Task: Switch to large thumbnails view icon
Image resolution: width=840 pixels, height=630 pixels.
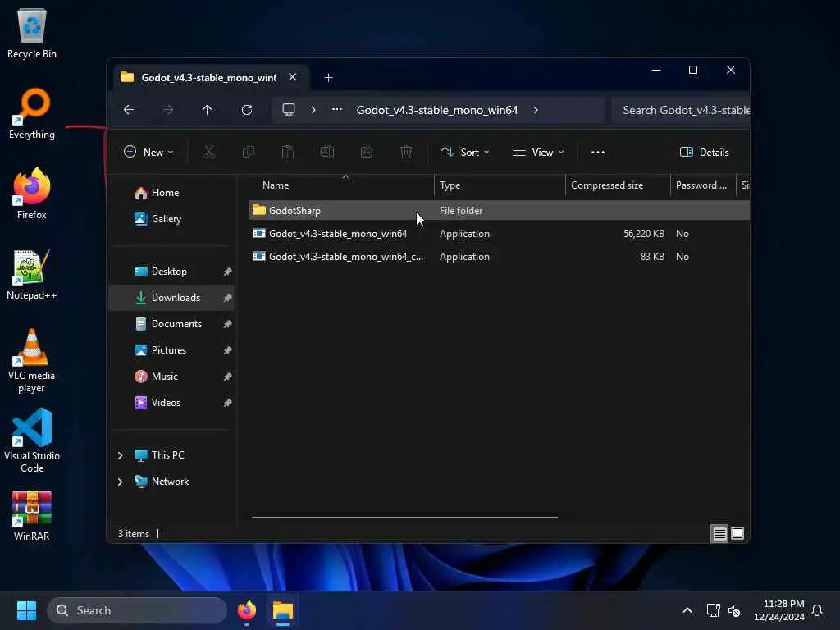Action: point(737,533)
